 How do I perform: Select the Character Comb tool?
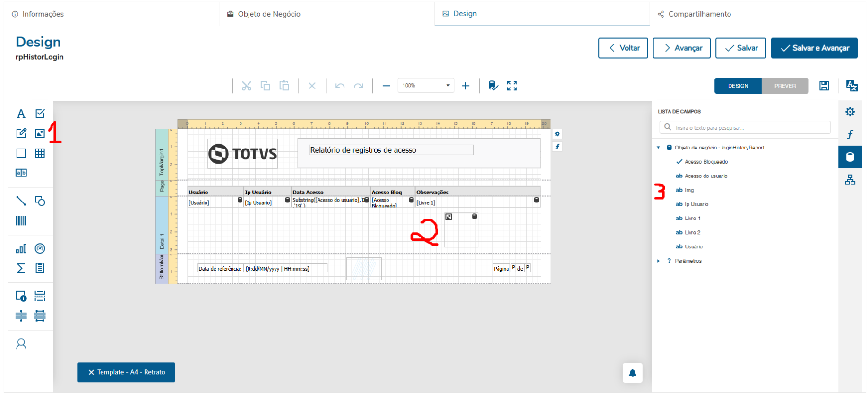tap(21, 173)
